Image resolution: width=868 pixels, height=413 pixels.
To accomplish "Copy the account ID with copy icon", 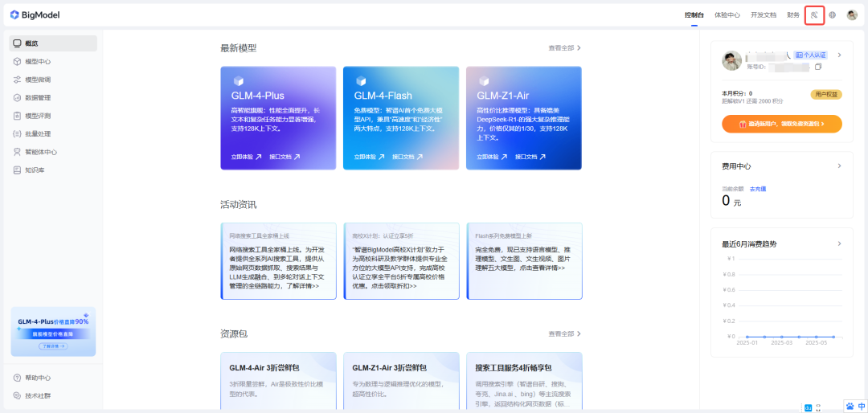I will click(818, 67).
